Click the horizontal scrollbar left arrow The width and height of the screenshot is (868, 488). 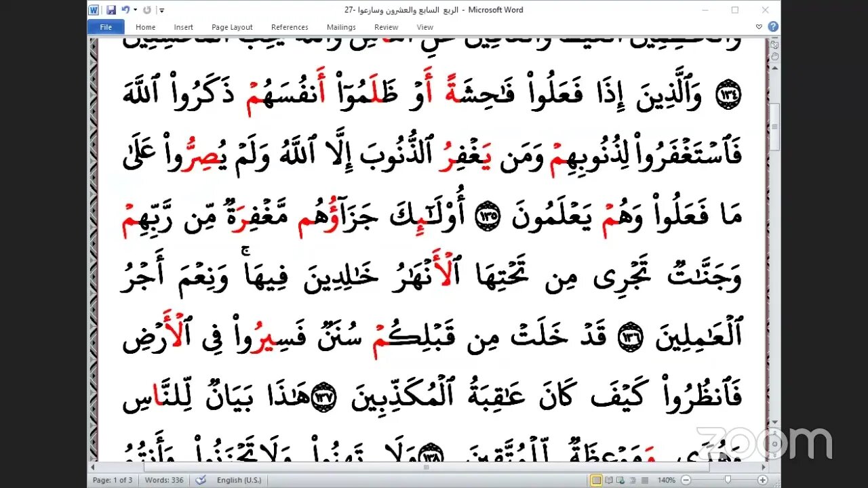click(x=94, y=467)
